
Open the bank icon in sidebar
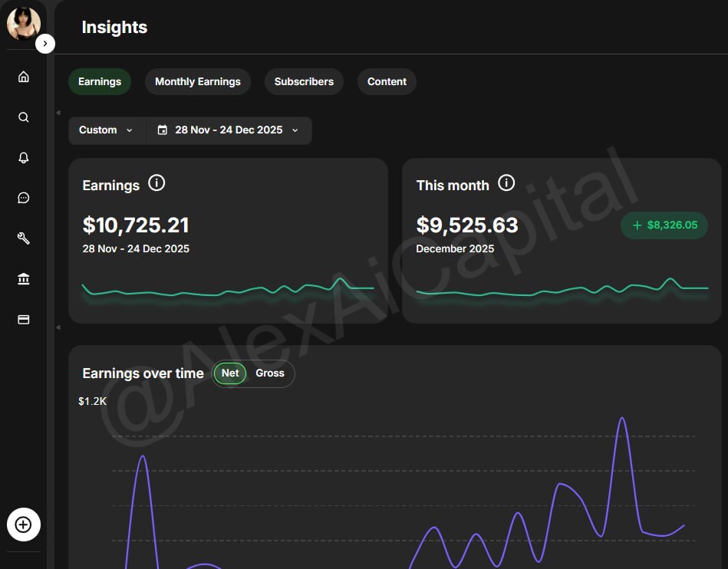click(x=24, y=279)
